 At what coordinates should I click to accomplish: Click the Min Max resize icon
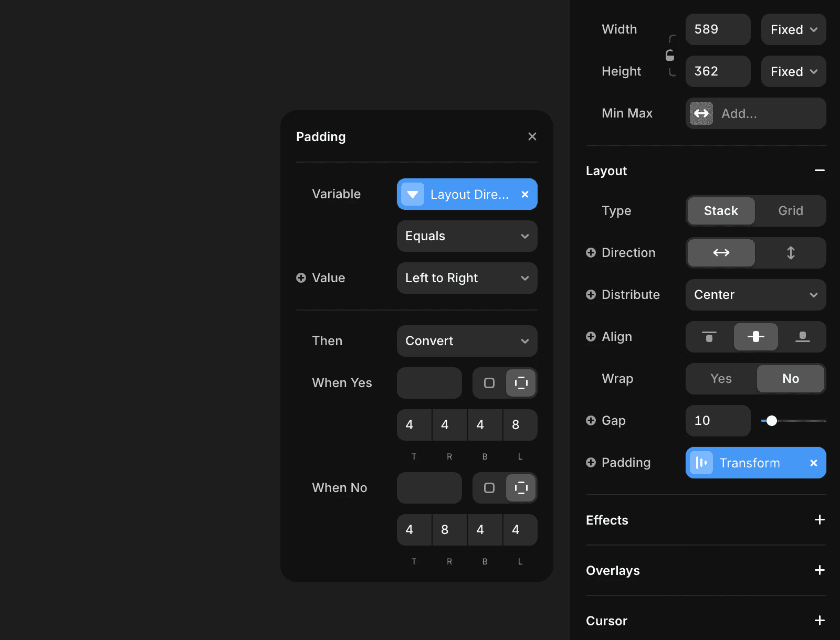700,113
